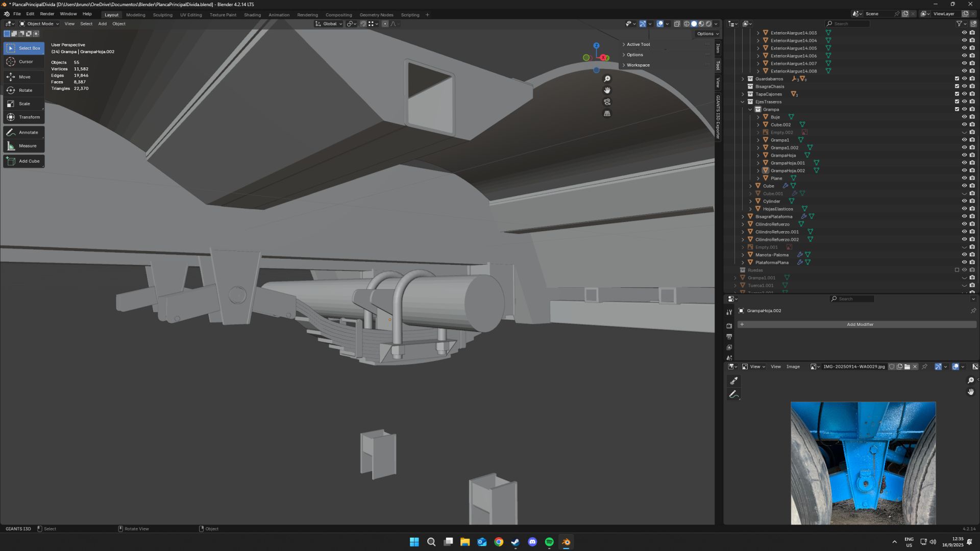The height and width of the screenshot is (551, 980).
Task: Hide Guardabarros in viewport via eye icon
Action: pyautogui.click(x=965, y=79)
